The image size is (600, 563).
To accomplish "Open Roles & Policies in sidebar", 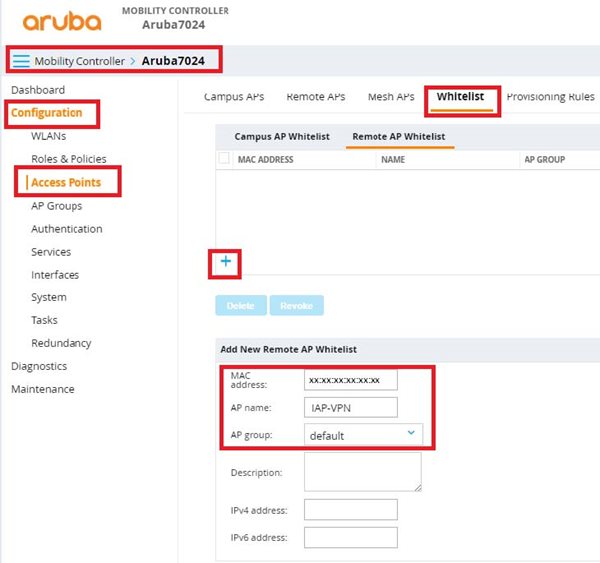I will pyautogui.click(x=69, y=159).
